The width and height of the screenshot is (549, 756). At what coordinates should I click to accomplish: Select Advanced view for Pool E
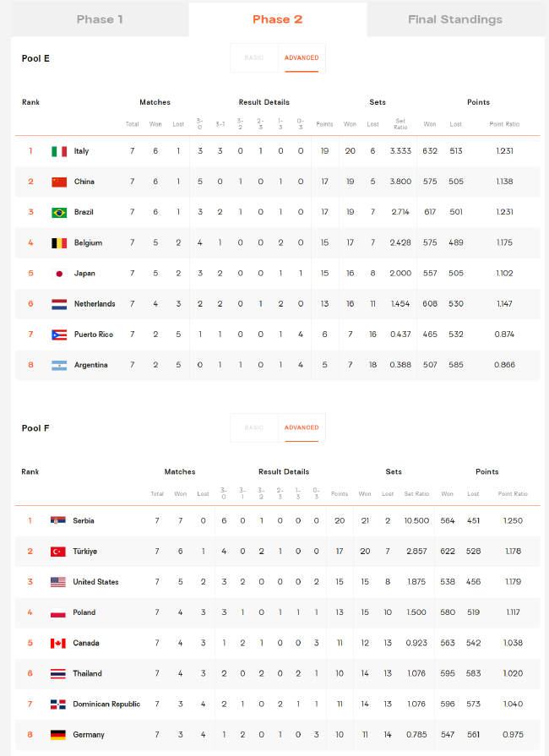[302, 57]
